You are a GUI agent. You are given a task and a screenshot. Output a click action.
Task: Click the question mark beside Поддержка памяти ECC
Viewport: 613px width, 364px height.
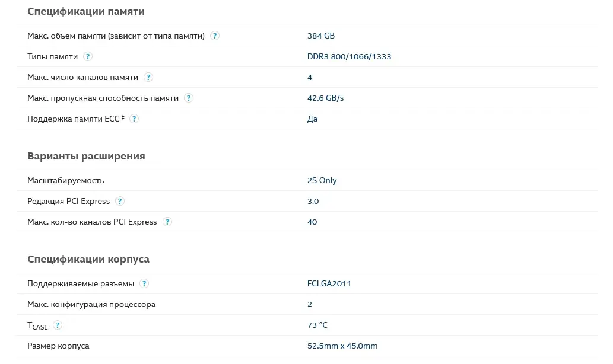(x=134, y=119)
